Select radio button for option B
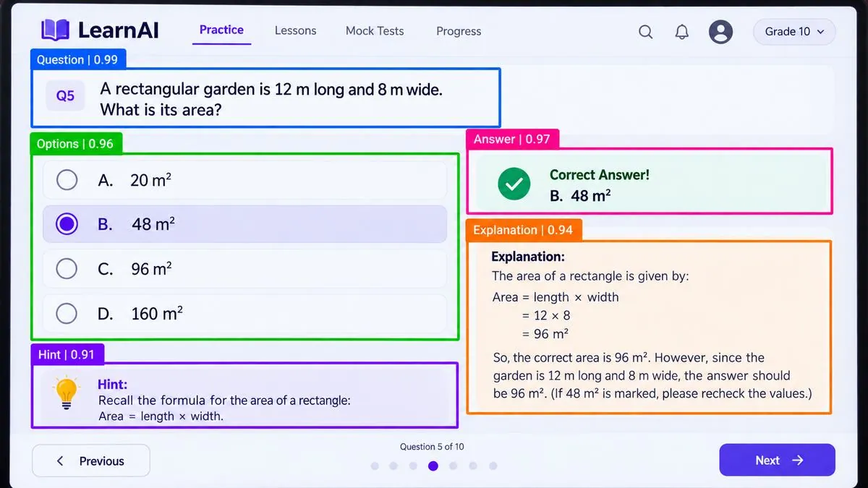Image resolution: width=868 pixels, height=488 pixels. [67, 224]
